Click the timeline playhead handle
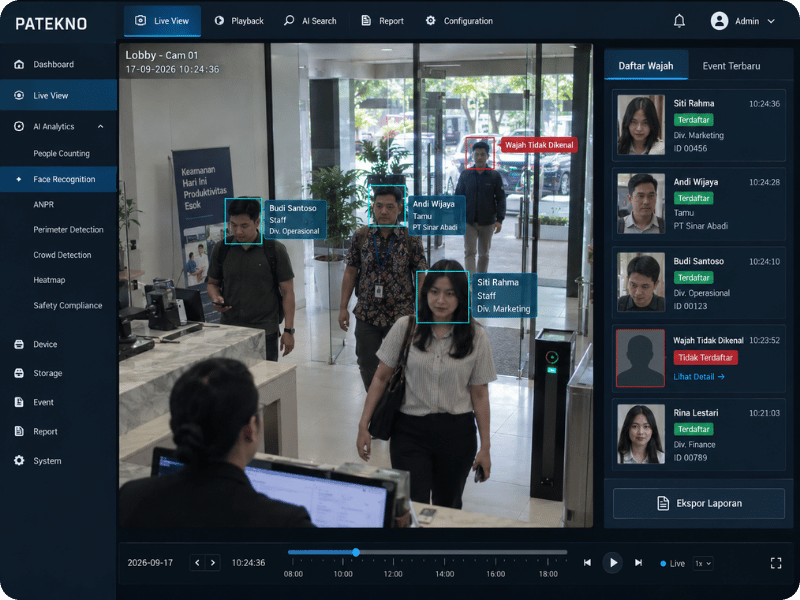 (356, 552)
